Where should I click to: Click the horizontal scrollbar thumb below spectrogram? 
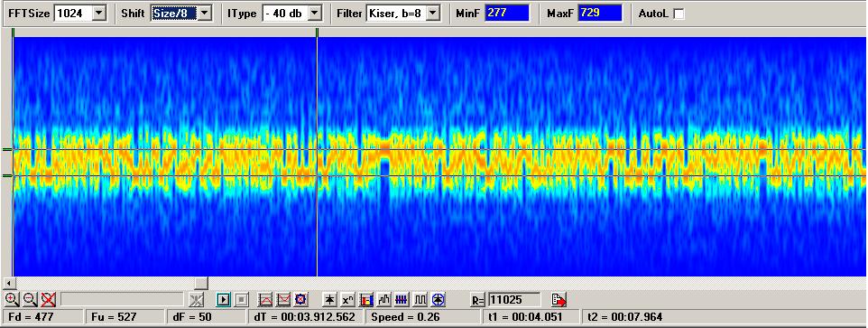tap(201, 283)
